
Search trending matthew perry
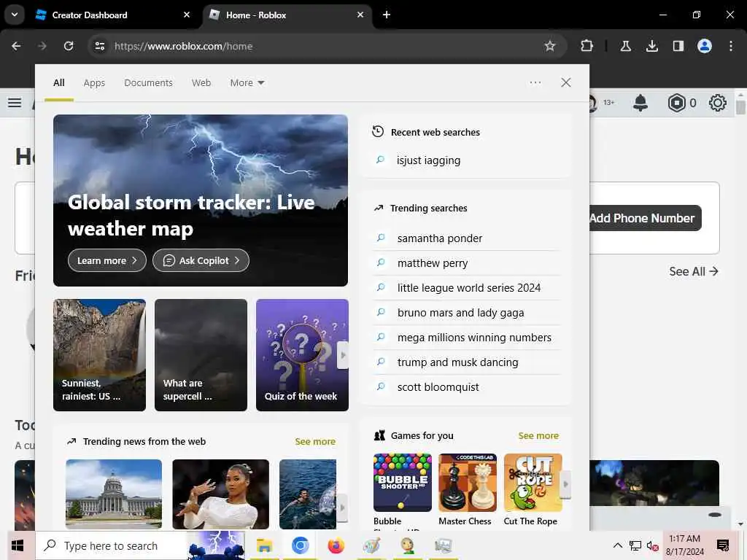[x=467, y=262]
